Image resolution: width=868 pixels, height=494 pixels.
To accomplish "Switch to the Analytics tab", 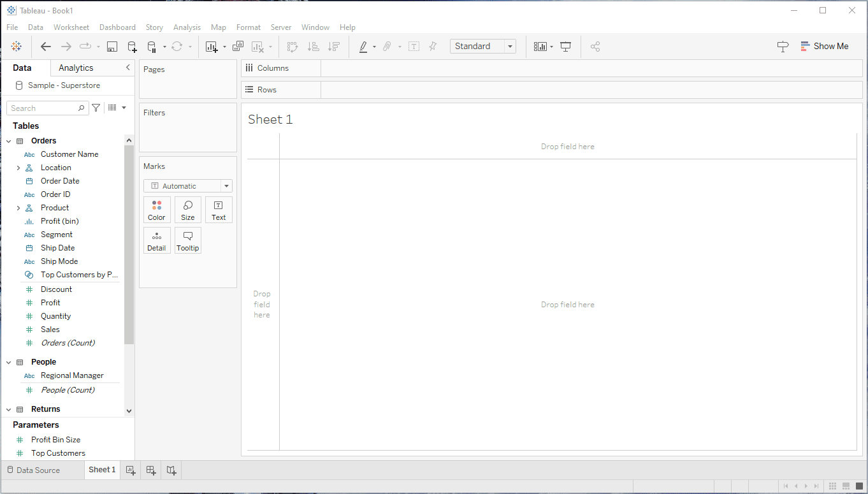I will [76, 68].
